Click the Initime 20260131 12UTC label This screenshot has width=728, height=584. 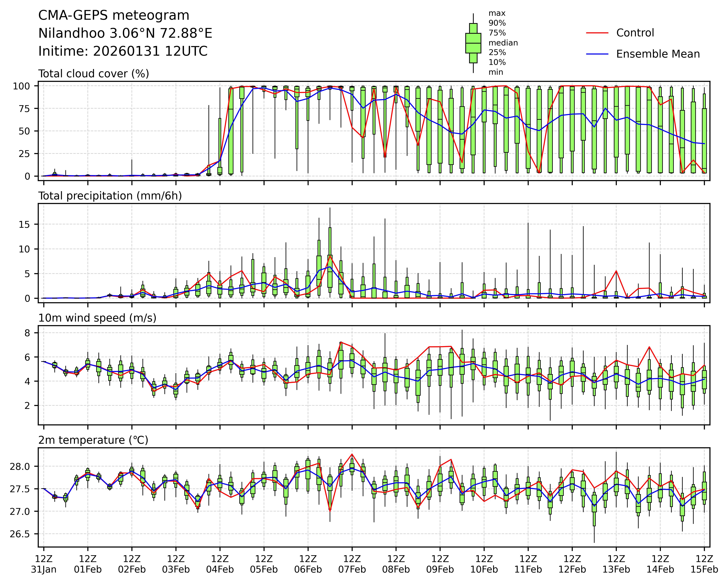(123, 51)
